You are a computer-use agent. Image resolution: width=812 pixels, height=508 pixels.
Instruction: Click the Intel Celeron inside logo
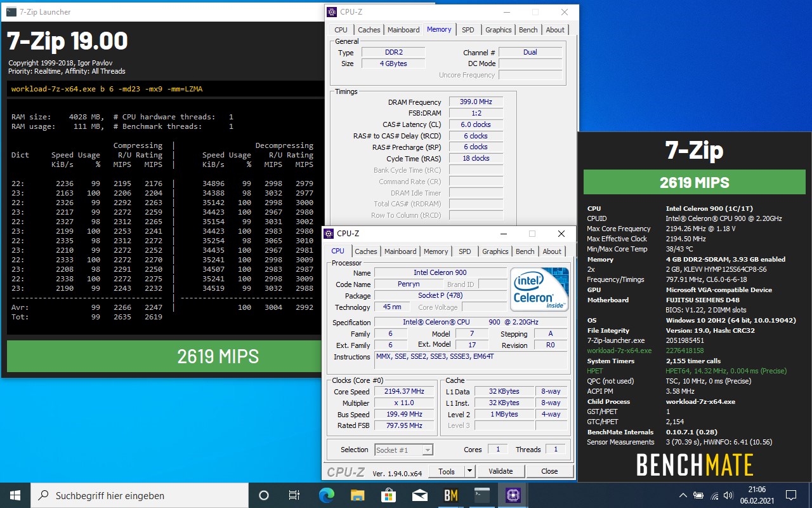[x=539, y=290]
